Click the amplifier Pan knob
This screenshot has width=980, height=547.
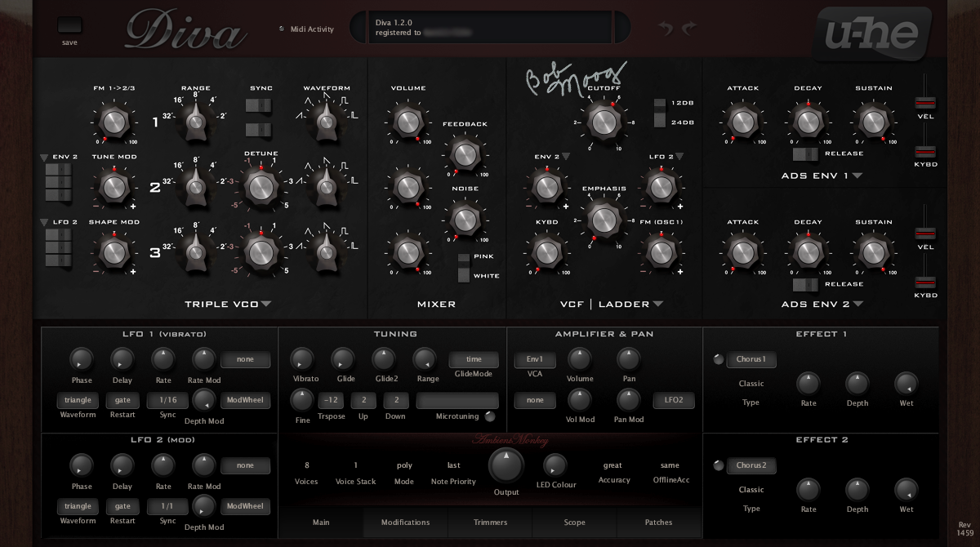628,358
